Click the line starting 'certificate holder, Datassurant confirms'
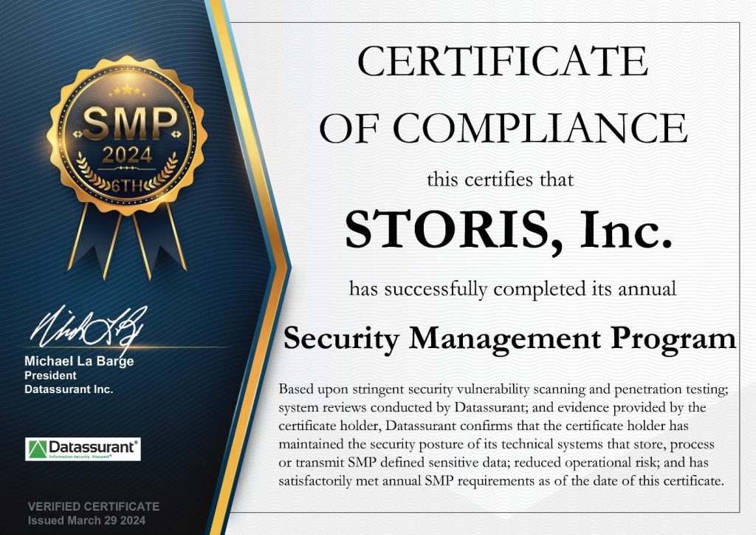Image resolution: width=756 pixels, height=535 pixels. click(x=484, y=426)
